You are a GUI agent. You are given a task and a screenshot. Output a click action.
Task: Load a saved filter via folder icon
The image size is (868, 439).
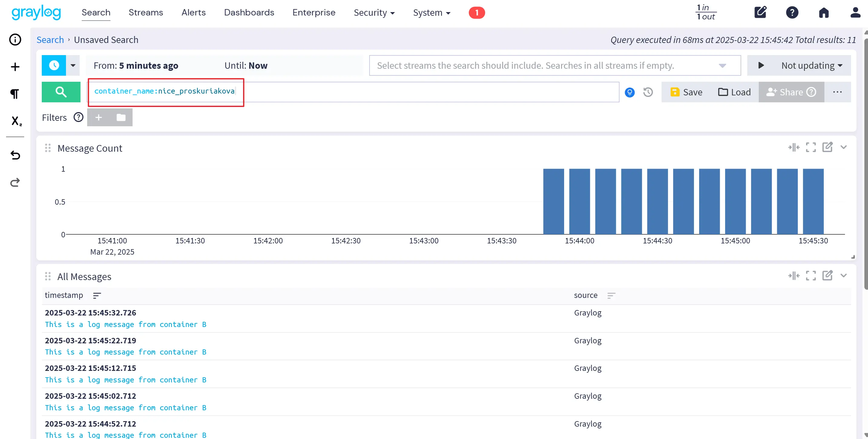click(121, 117)
